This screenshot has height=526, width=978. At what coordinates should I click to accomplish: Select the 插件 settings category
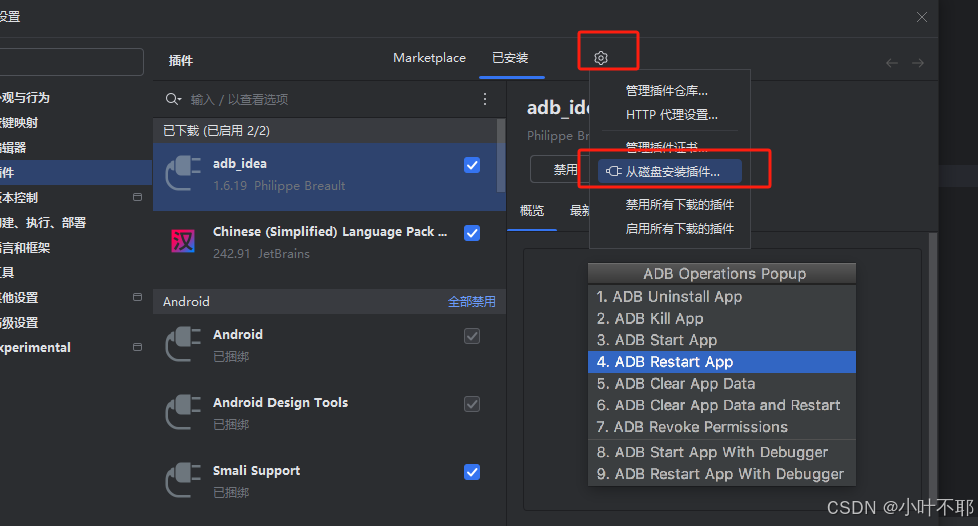pos(75,172)
